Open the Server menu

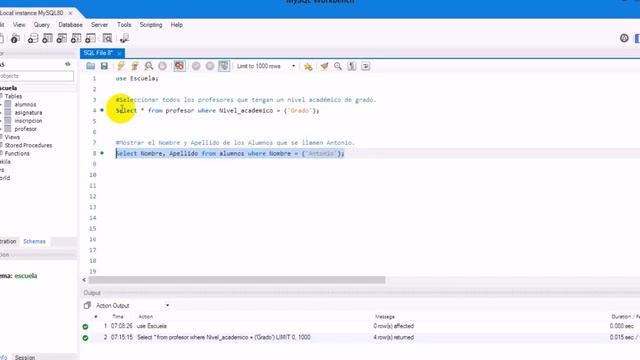(100, 25)
